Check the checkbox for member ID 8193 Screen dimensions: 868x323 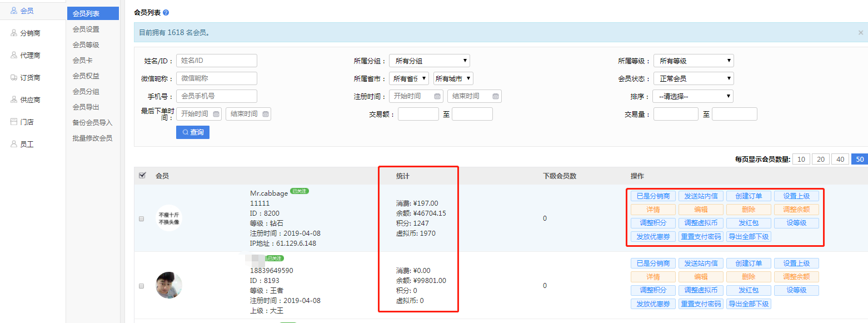click(x=141, y=286)
